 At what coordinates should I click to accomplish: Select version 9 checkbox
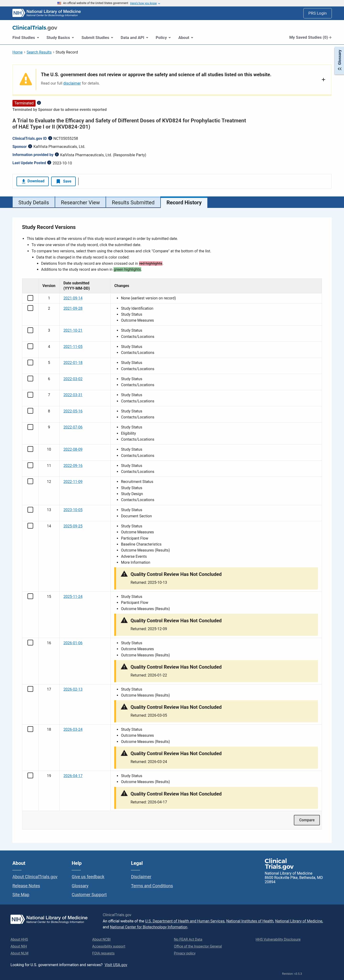click(30, 427)
